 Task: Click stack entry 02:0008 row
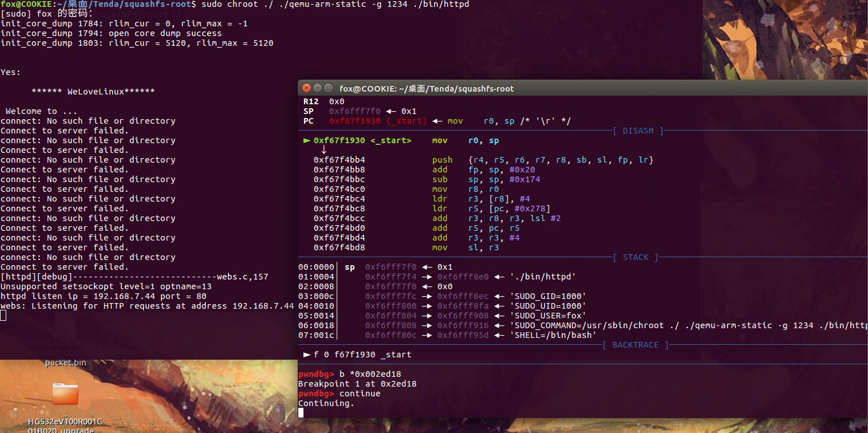(376, 286)
